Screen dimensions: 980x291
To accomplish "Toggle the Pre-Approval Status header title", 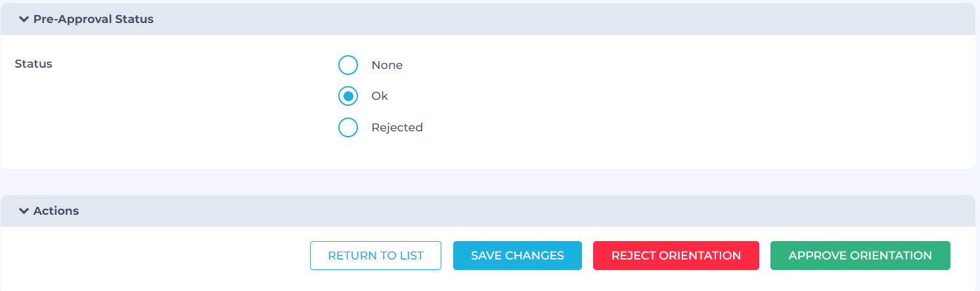I will click(x=93, y=19).
